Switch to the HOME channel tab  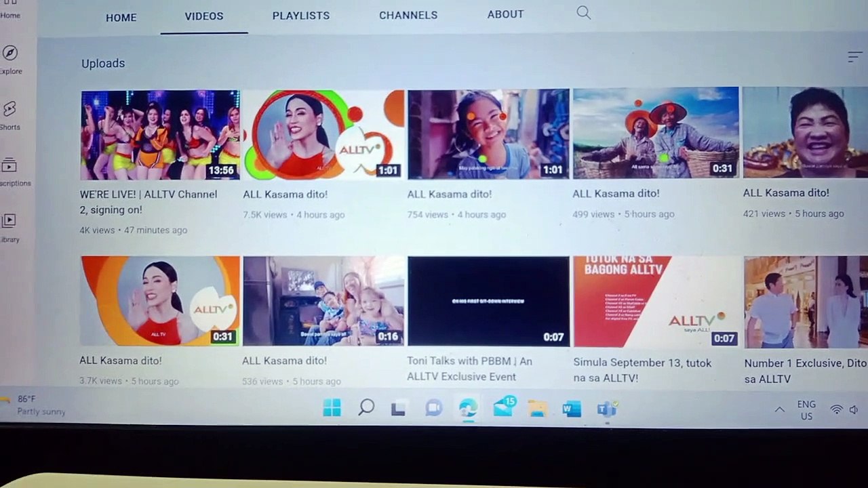click(x=121, y=18)
